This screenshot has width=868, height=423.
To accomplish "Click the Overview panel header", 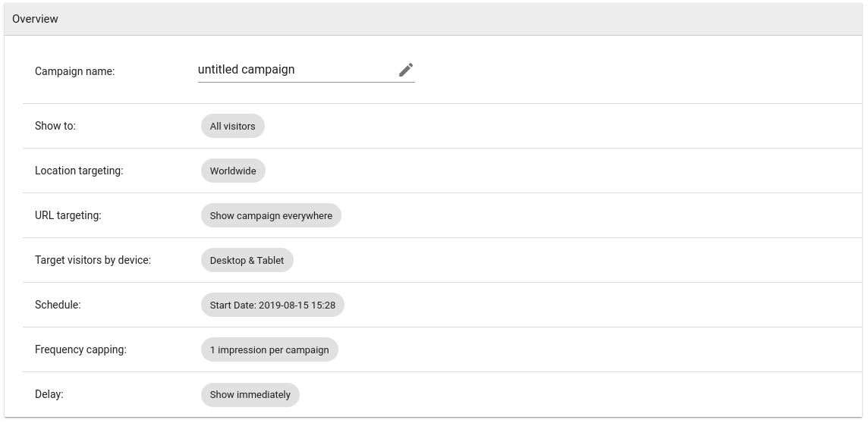I will pos(433,19).
